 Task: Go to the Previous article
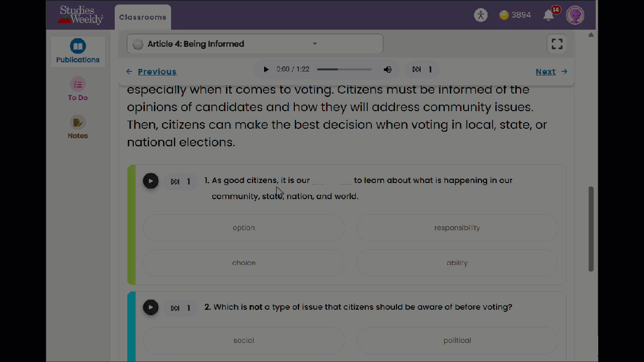click(151, 71)
